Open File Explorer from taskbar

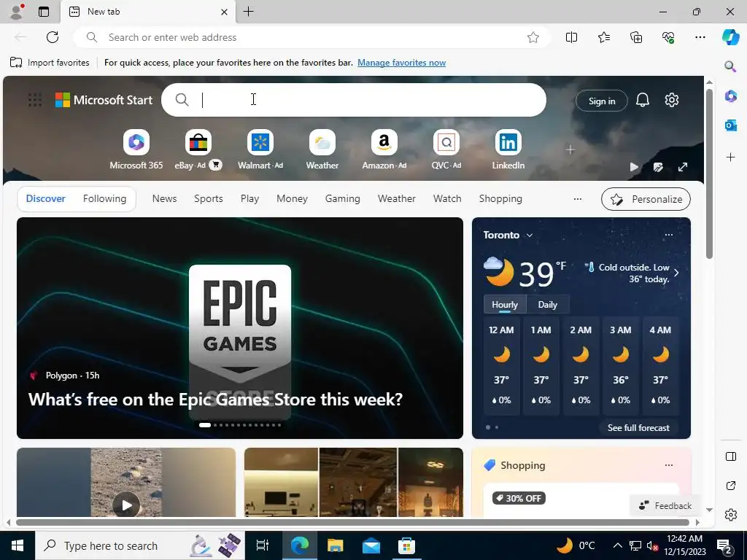336,545
